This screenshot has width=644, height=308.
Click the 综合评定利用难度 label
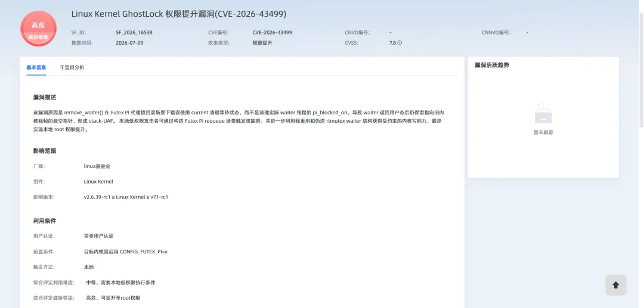(x=54, y=282)
